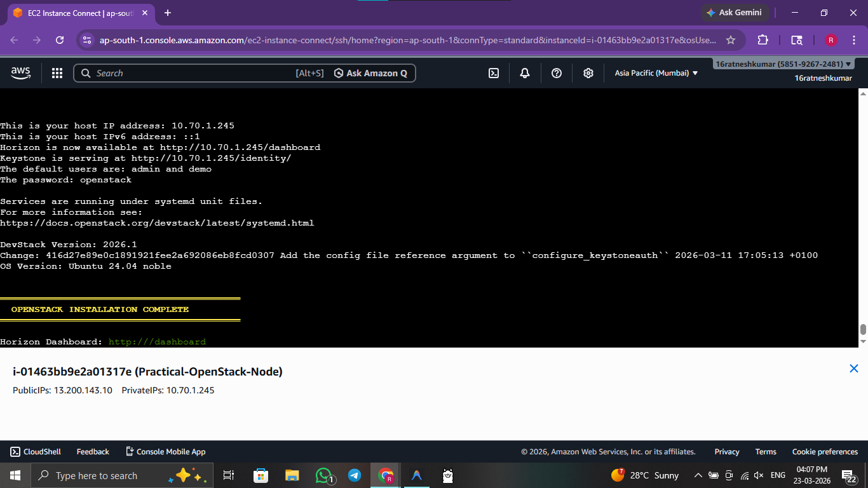Open Chrome tab search icon beside profile
The height and width of the screenshot is (488, 868).
click(797, 40)
